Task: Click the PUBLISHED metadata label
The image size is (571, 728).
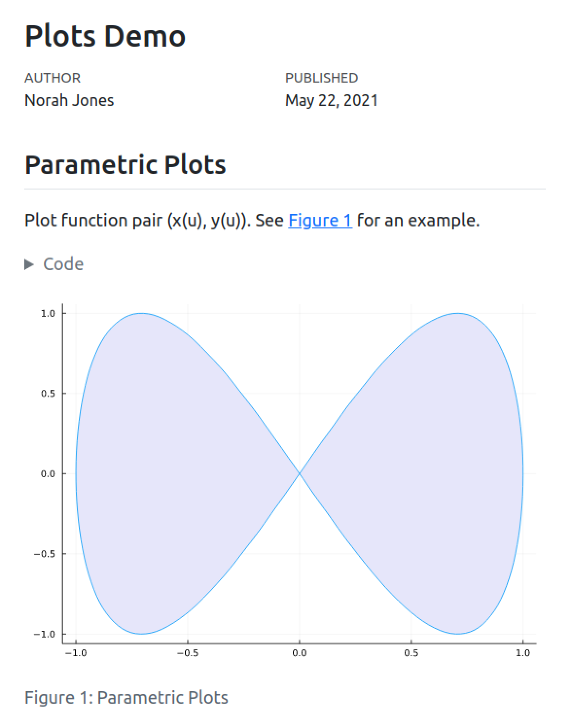Action: (321, 78)
